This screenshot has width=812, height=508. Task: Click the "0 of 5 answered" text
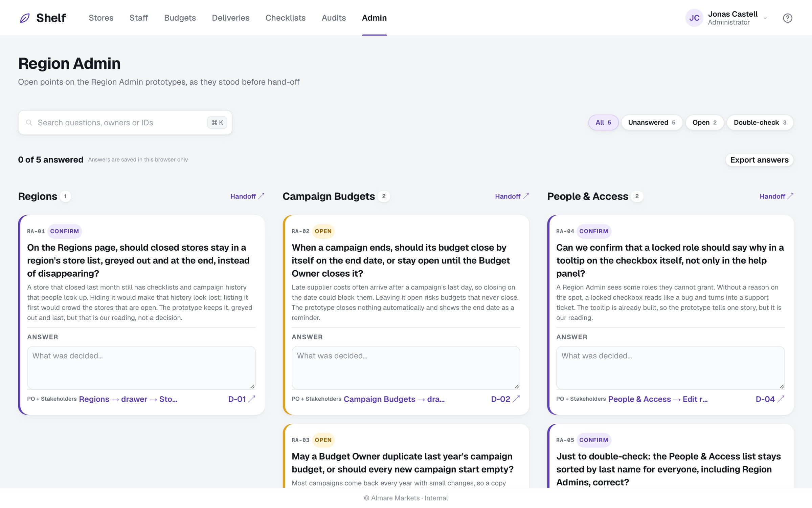point(51,160)
